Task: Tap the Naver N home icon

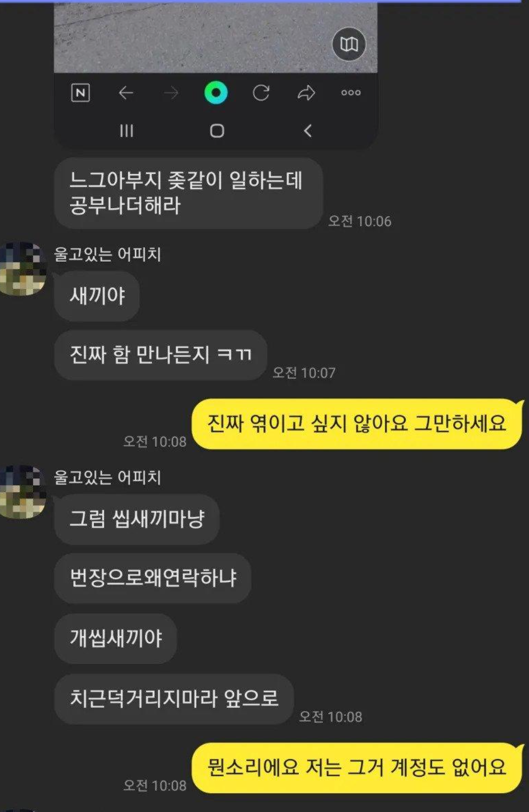Action: (81, 93)
